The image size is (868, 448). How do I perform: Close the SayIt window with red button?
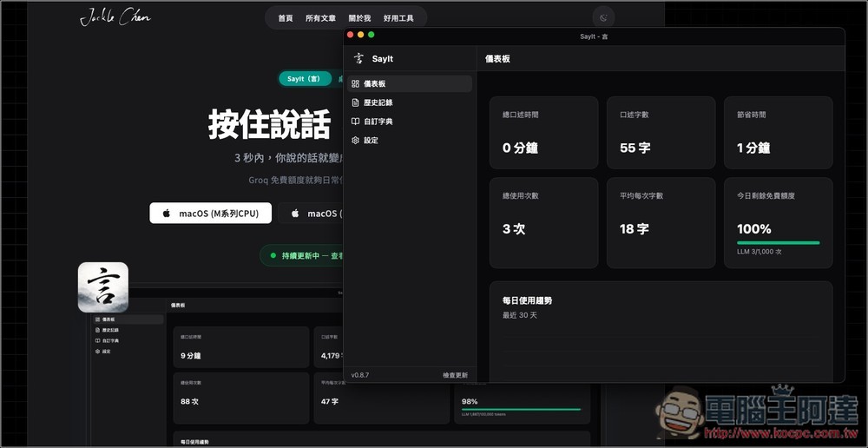point(350,35)
